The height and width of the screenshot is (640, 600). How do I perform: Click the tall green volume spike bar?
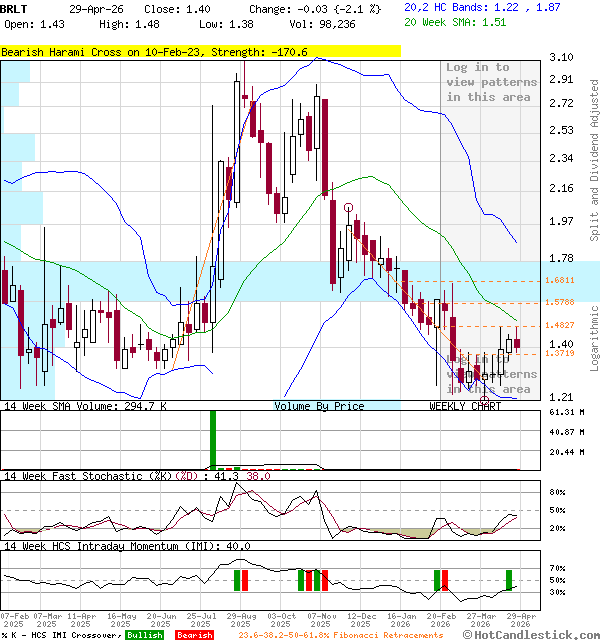[x=212, y=438]
